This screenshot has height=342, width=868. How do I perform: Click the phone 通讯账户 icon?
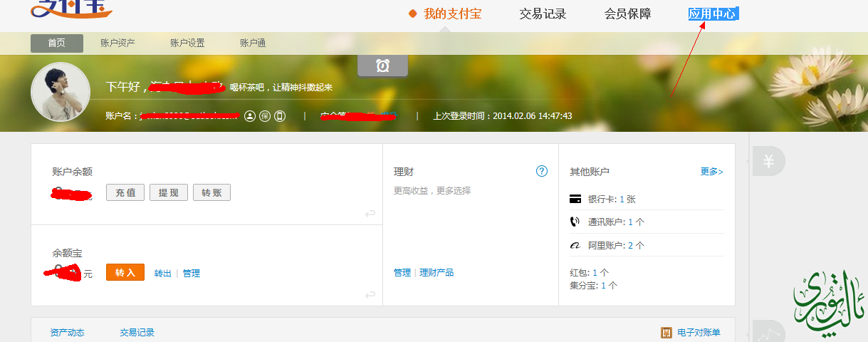click(x=575, y=222)
